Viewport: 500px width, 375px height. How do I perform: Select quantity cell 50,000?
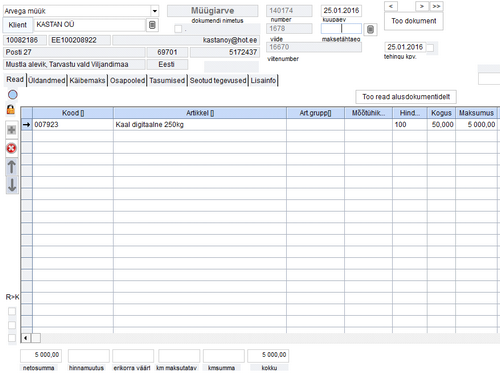(441, 125)
